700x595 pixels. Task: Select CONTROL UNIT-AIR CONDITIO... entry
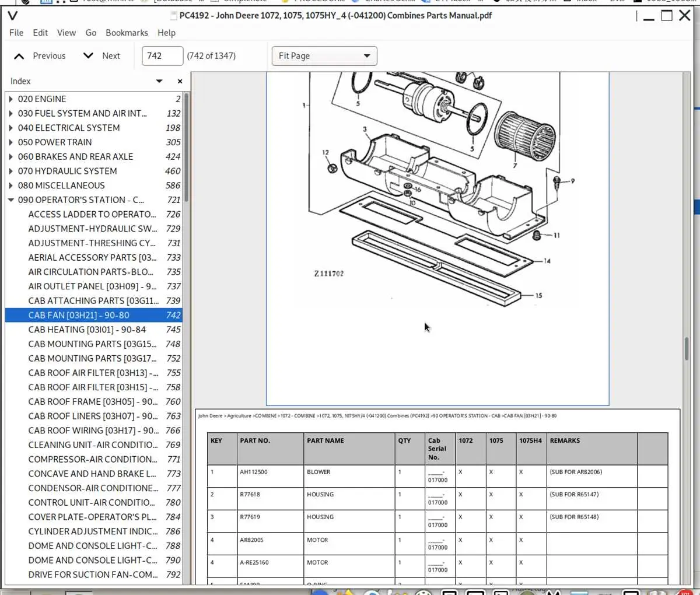click(93, 502)
